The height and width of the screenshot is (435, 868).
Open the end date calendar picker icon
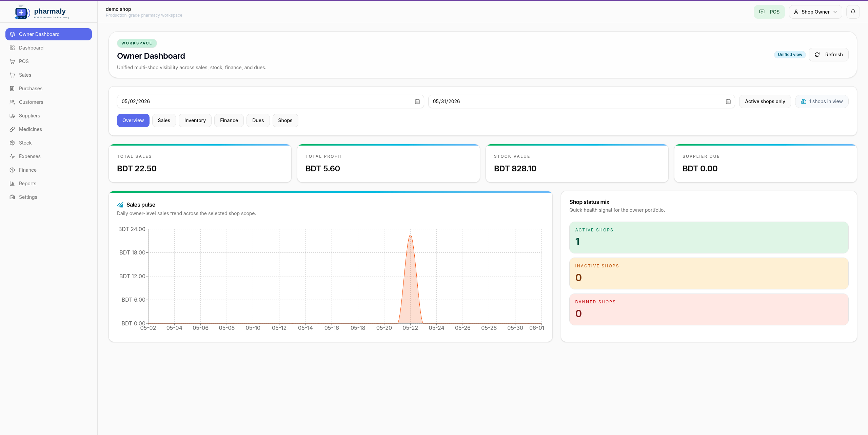point(728,101)
